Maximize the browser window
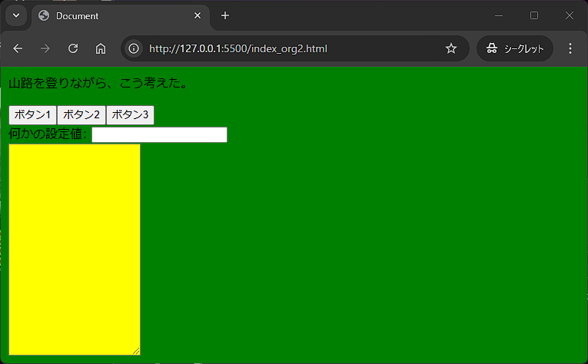 coord(534,15)
